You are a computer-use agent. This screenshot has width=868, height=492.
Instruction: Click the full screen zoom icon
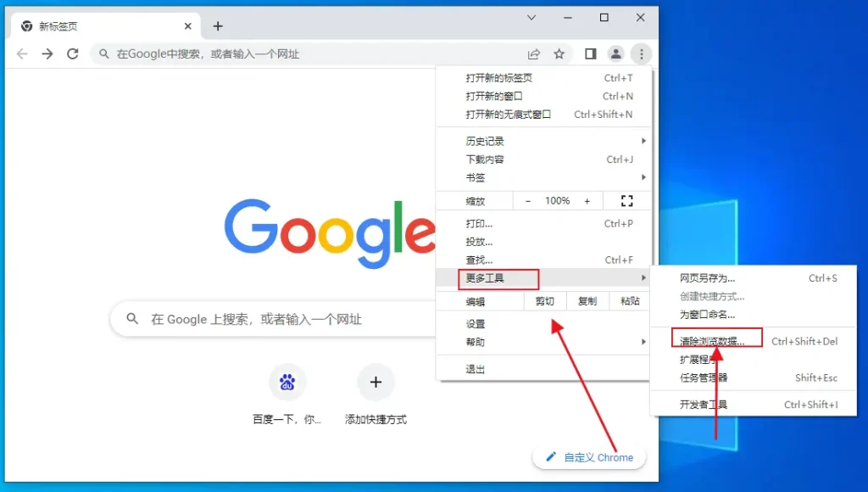[x=626, y=200]
